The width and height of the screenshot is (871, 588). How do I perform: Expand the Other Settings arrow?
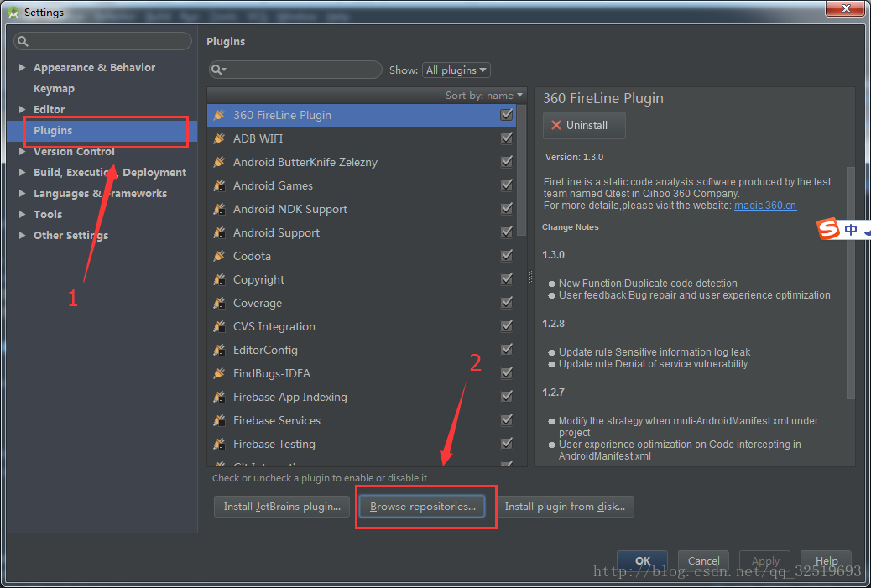(x=22, y=235)
